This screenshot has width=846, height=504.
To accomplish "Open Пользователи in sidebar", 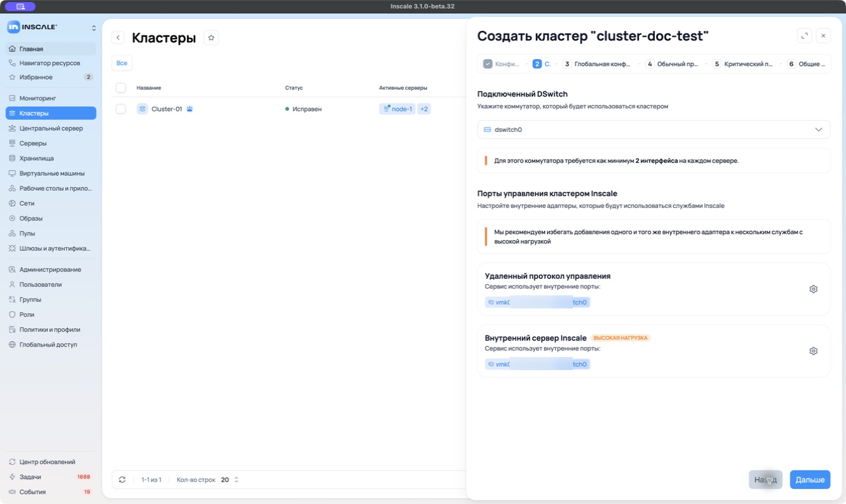I will click(x=51, y=285).
